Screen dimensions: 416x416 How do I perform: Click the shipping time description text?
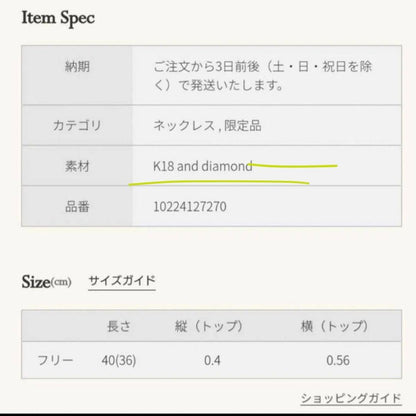(x=262, y=76)
